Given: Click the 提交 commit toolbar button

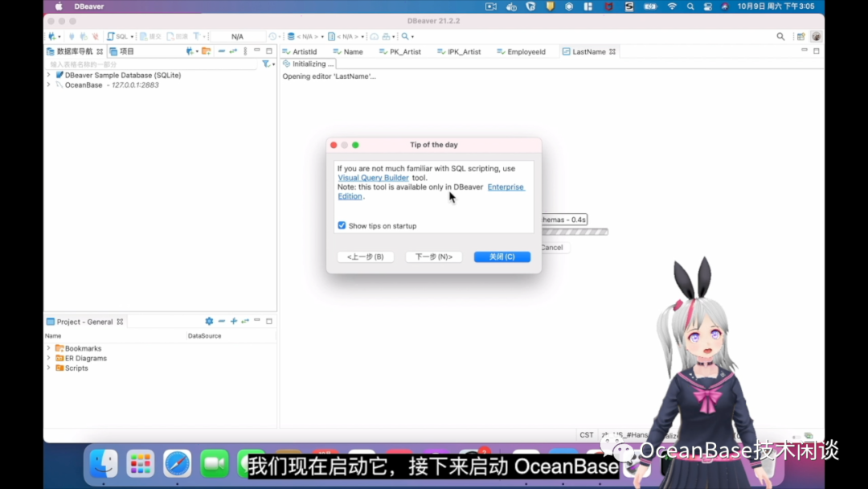Looking at the screenshot, I should coord(150,36).
